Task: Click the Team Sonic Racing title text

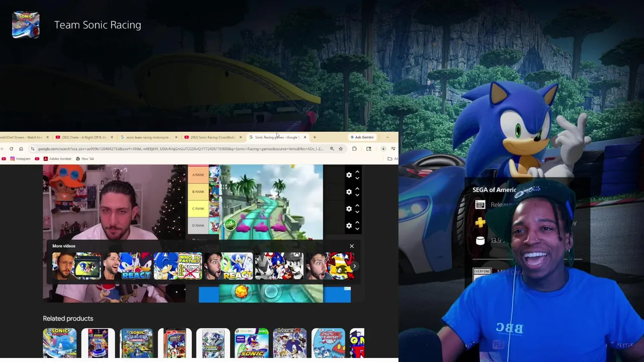Action: point(98,25)
